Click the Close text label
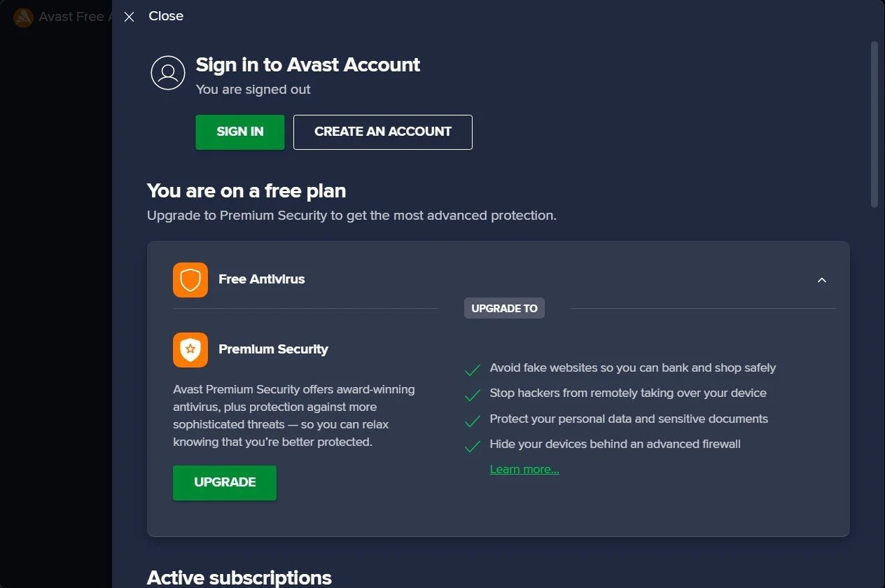This screenshot has height=588, width=885. click(166, 15)
